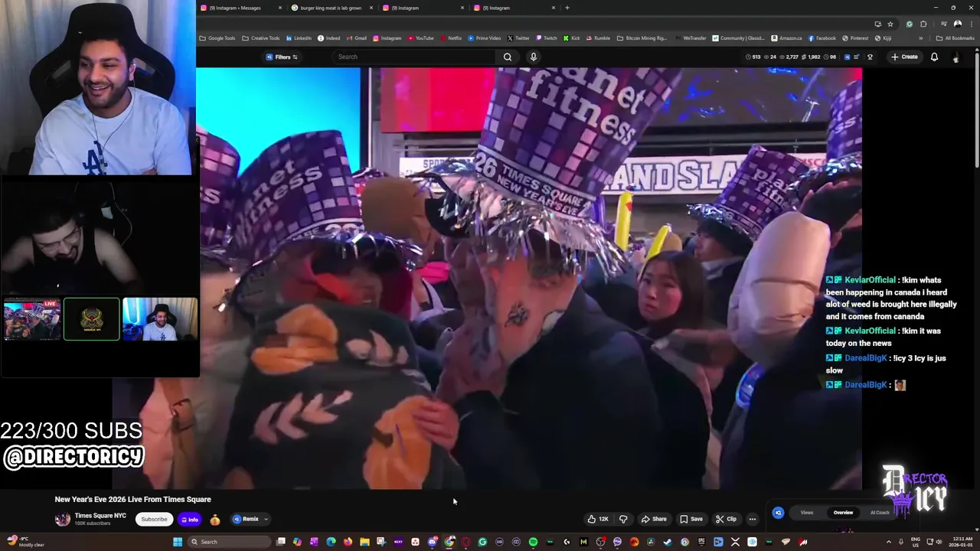Open Spotify from the taskbar
Viewport: 980px width, 551px height.
pyautogui.click(x=533, y=542)
